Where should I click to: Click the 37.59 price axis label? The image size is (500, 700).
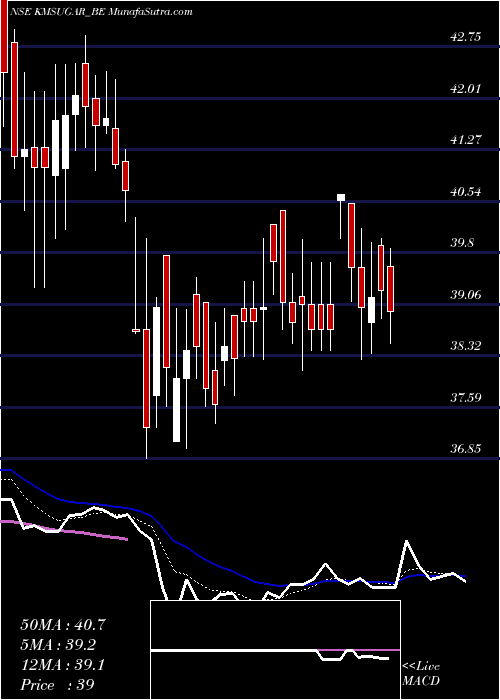466,398
